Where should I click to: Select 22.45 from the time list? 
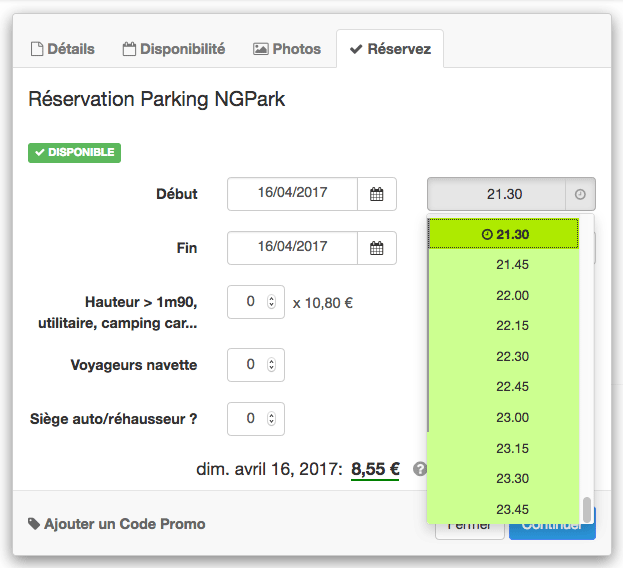tap(503, 386)
